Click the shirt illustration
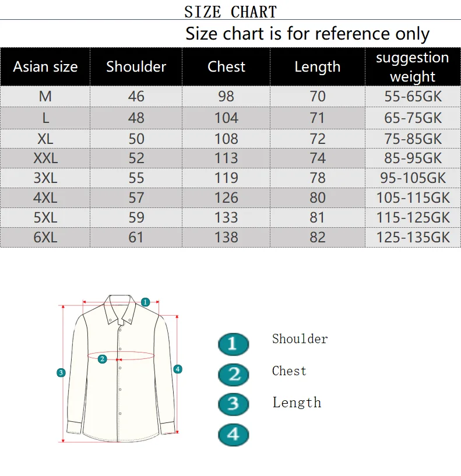This screenshot has height=476, width=461. tap(120, 368)
